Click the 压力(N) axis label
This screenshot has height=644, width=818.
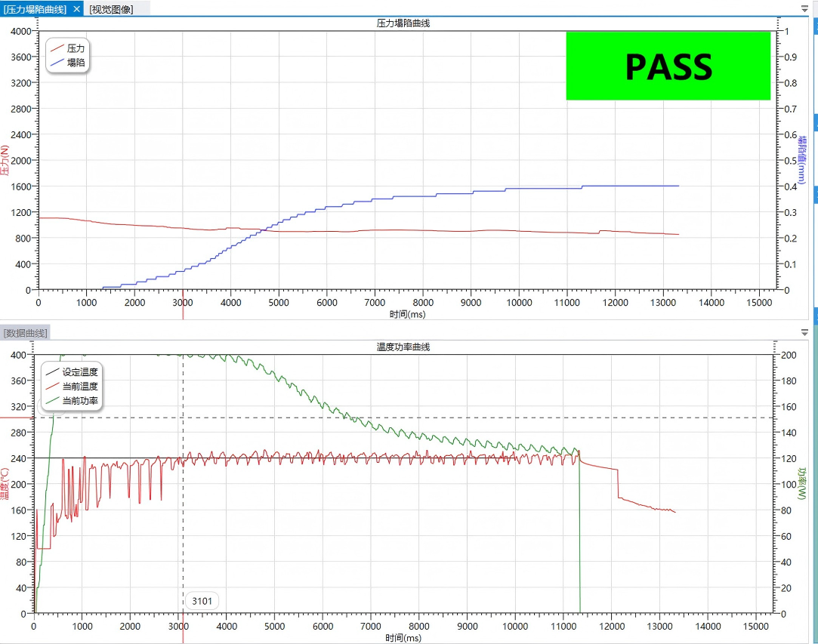pos(5,160)
